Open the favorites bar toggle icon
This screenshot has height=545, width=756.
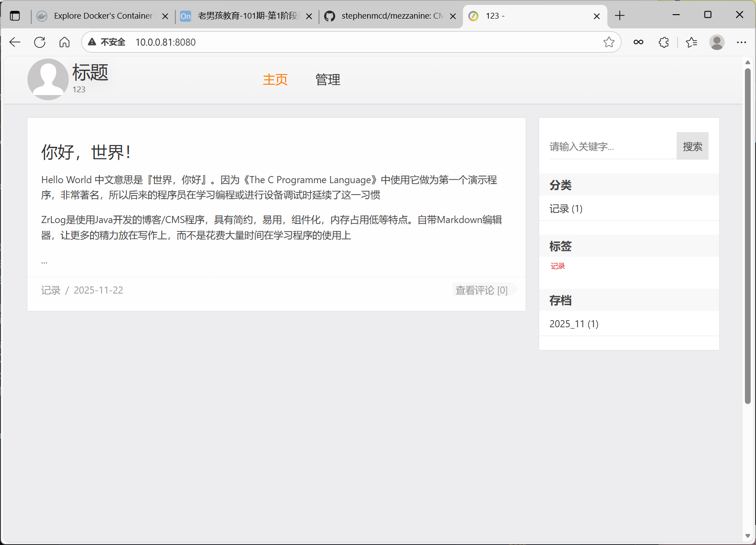click(691, 42)
